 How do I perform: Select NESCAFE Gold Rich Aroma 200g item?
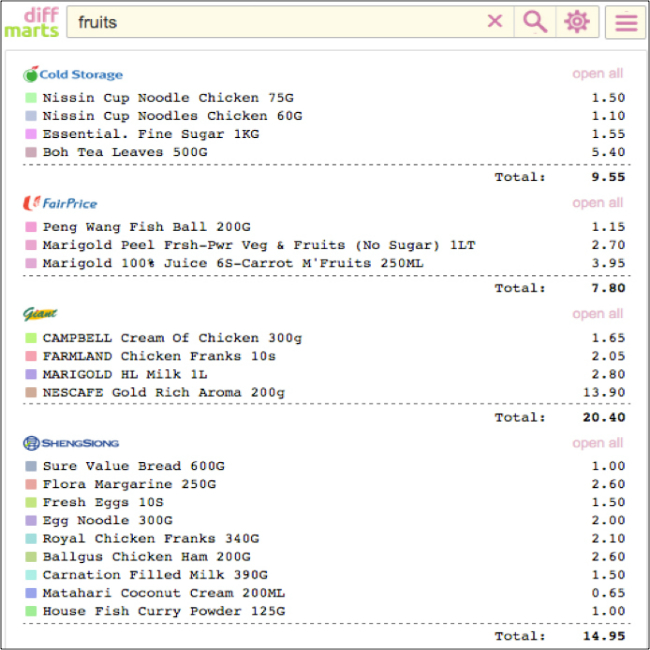(x=163, y=392)
